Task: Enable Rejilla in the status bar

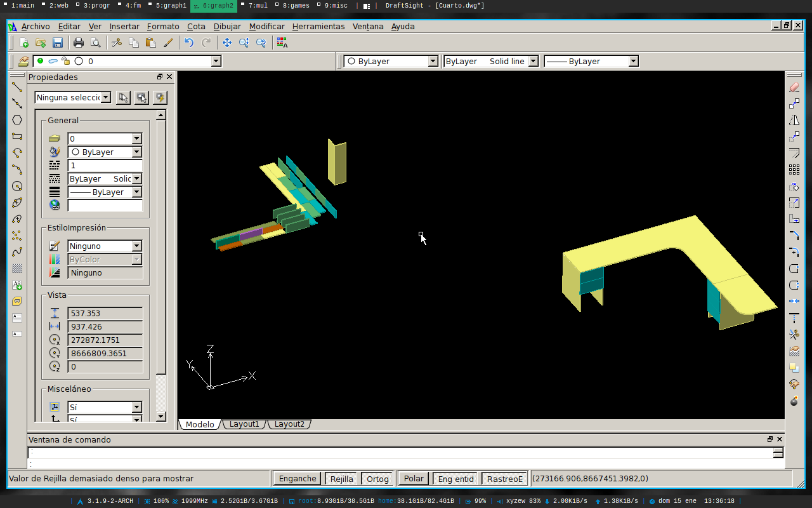Action: pos(341,478)
